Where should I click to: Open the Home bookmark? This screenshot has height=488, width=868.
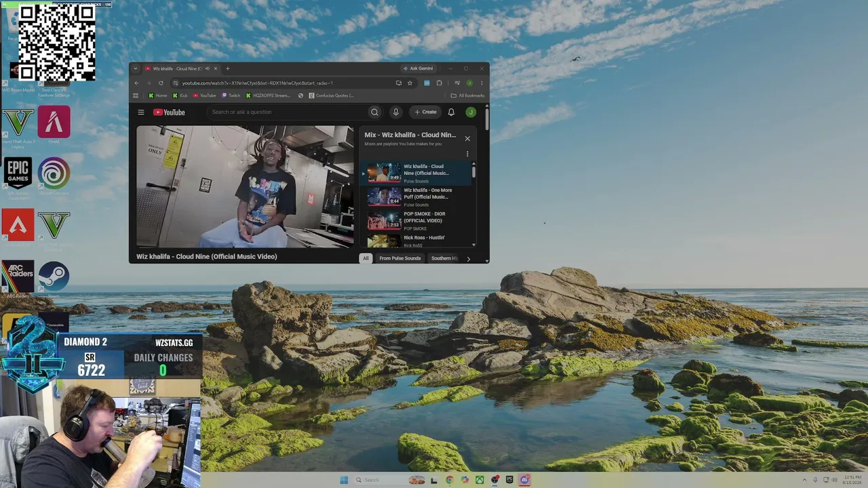(158, 96)
